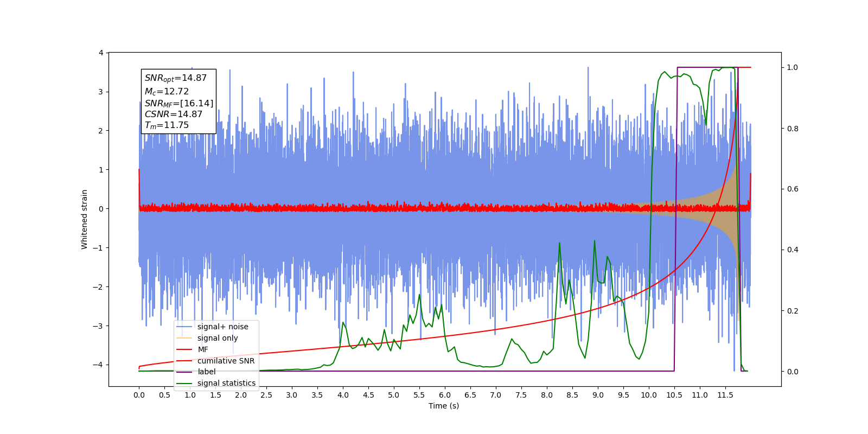This screenshot has height=434, width=868.
Task: Click the left y-axis tick label 4
Action: 101,53
